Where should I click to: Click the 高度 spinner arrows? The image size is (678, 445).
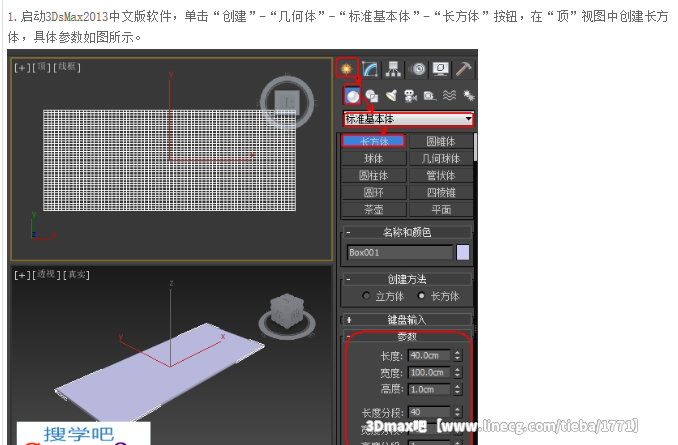point(457,389)
